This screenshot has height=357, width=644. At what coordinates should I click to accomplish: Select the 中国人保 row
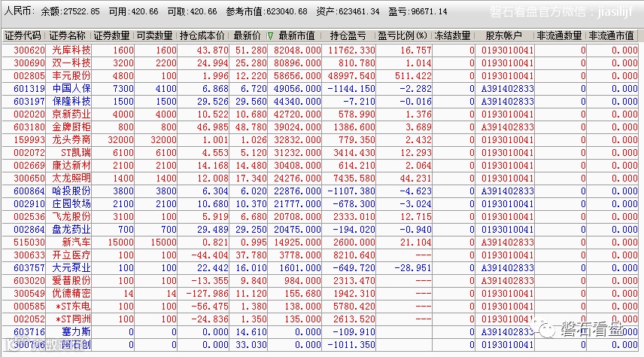click(x=320, y=88)
